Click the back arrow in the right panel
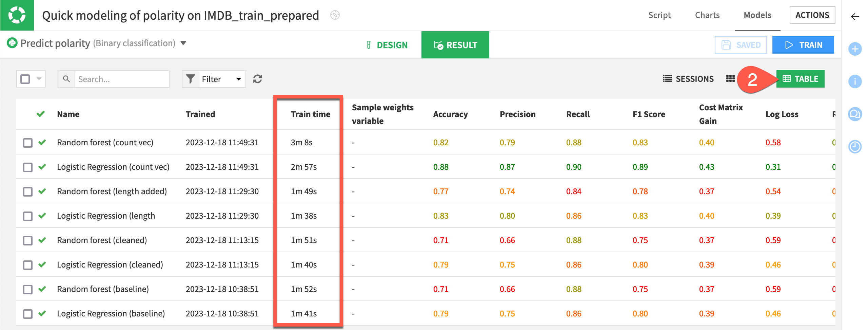Screen dimensions: 868x330 tap(855, 16)
